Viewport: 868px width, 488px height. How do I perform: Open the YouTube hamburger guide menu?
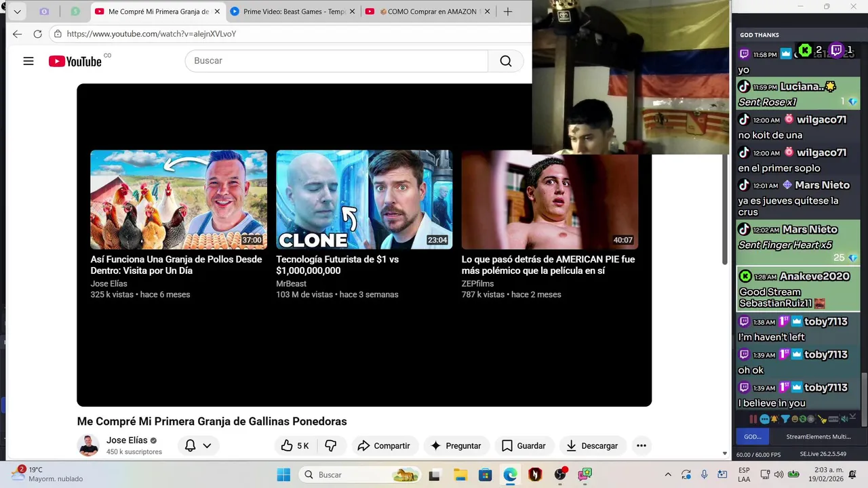coord(28,61)
